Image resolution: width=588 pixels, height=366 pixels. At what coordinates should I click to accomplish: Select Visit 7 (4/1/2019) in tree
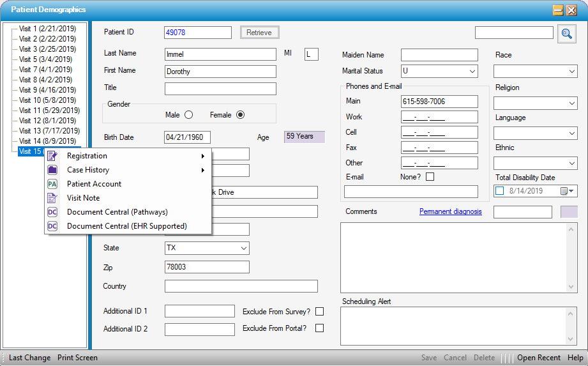(x=45, y=70)
